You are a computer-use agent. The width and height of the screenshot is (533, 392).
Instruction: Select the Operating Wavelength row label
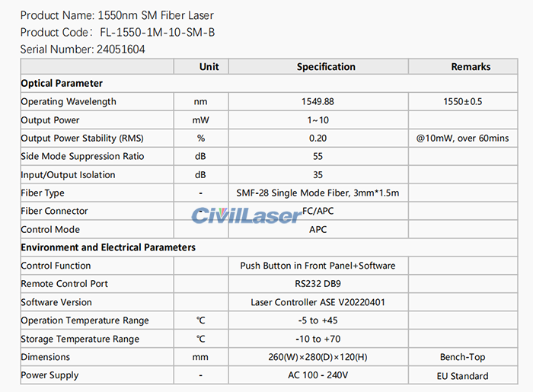tap(69, 101)
